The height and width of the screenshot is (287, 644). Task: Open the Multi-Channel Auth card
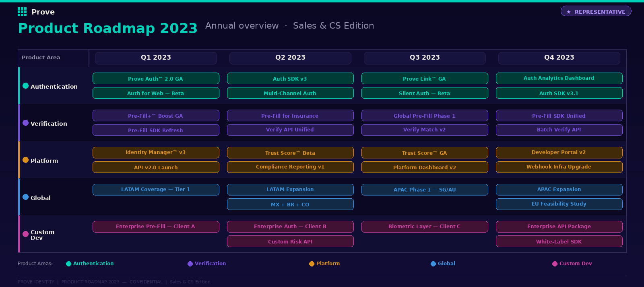tap(290, 93)
